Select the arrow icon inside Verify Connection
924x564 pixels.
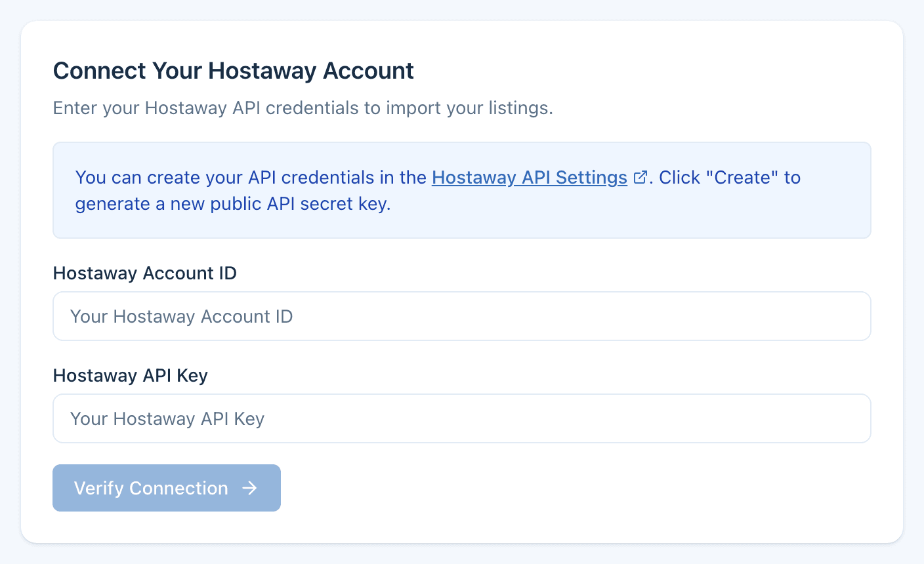pos(249,488)
